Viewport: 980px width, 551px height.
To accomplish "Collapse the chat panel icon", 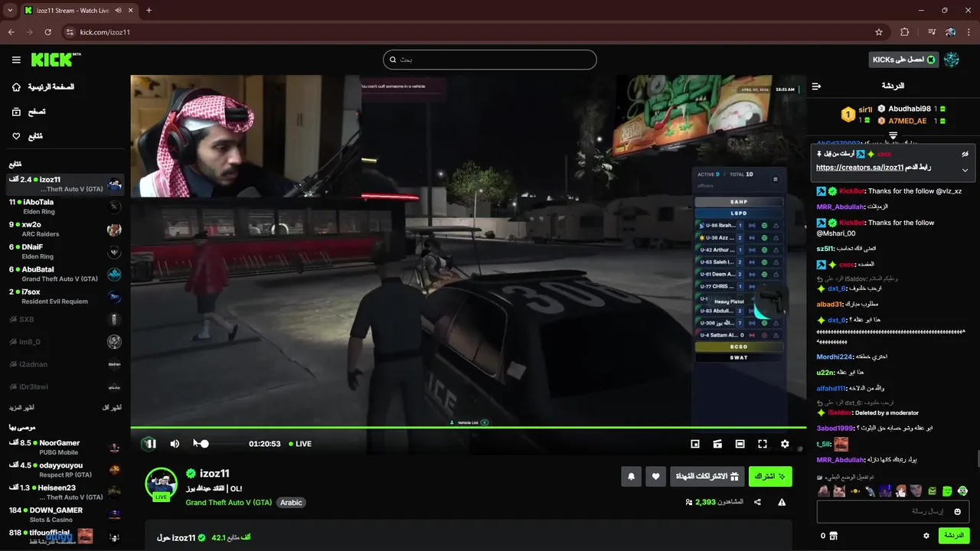I will click(x=816, y=86).
